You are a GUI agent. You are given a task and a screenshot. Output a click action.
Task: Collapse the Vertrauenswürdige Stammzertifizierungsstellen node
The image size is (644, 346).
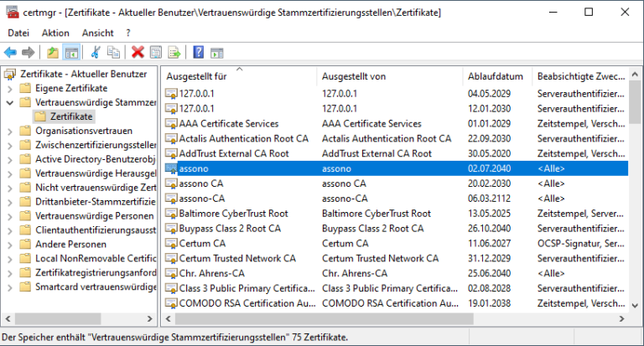coord(10,102)
